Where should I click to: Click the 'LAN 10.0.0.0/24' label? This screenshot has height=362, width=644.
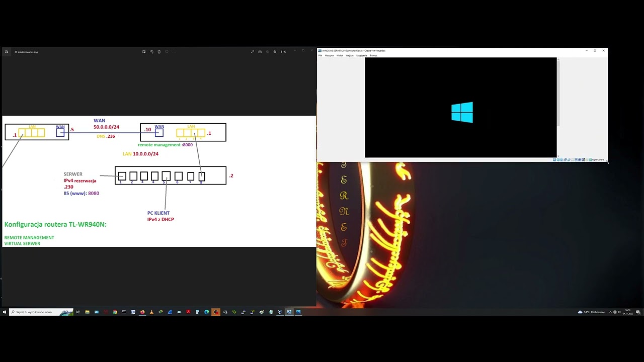pos(140,154)
